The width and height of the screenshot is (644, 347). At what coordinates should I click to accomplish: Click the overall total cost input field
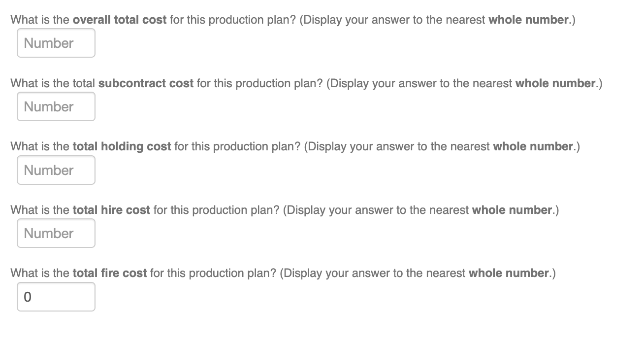pos(56,43)
